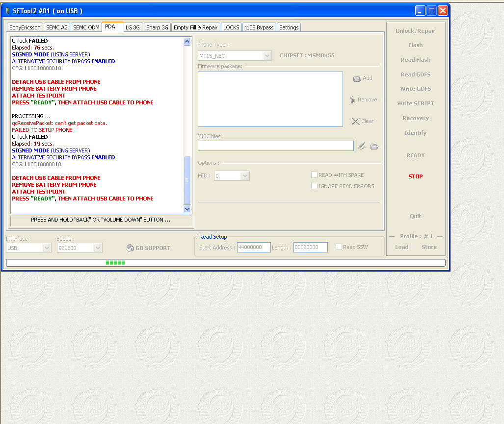This screenshot has height=424, width=504.
Task: Click the red STOP button
Action: pos(415,176)
